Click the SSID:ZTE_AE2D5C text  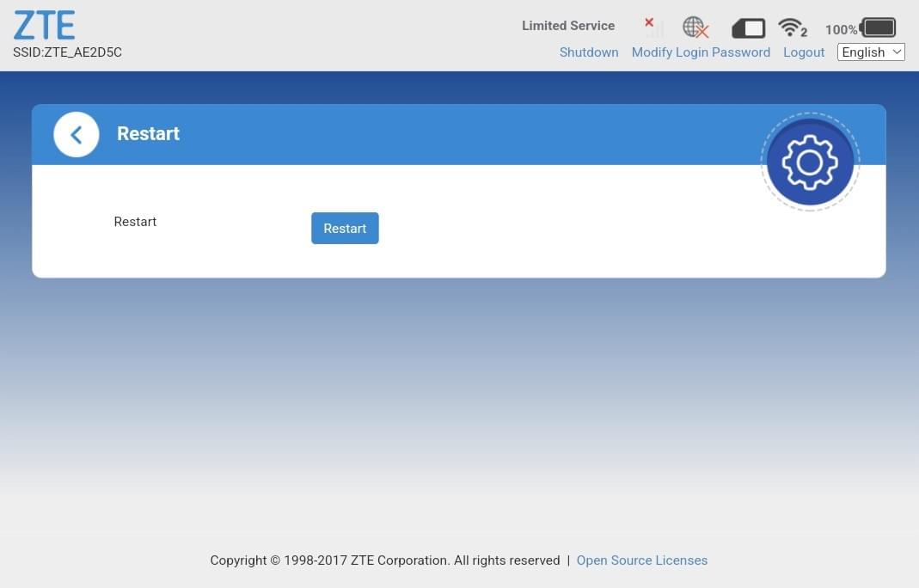[67, 52]
